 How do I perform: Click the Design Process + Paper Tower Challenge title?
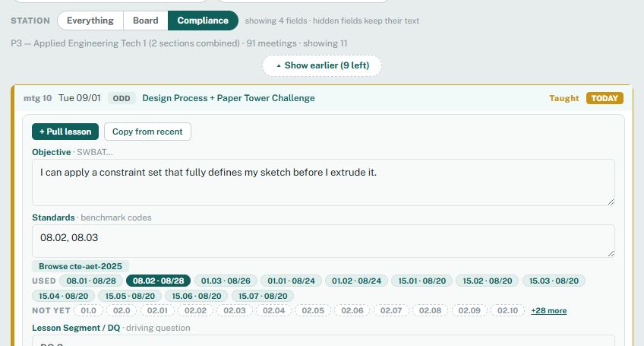pos(229,98)
